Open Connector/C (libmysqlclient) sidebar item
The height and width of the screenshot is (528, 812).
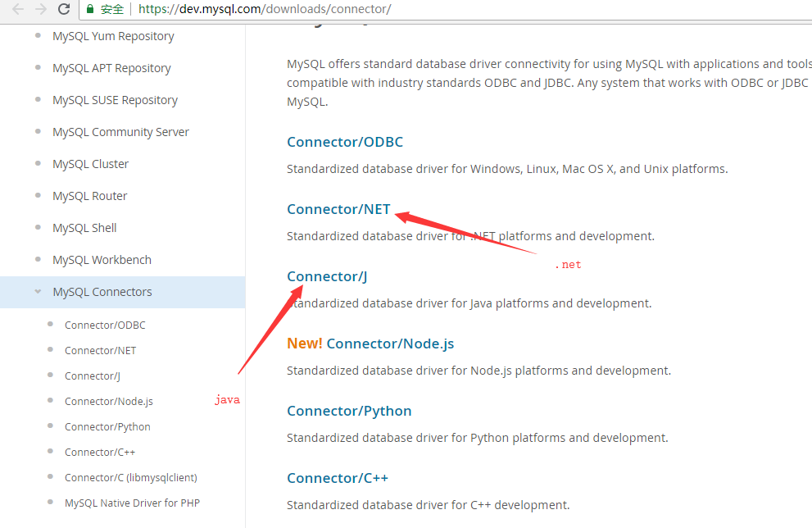[131, 477]
